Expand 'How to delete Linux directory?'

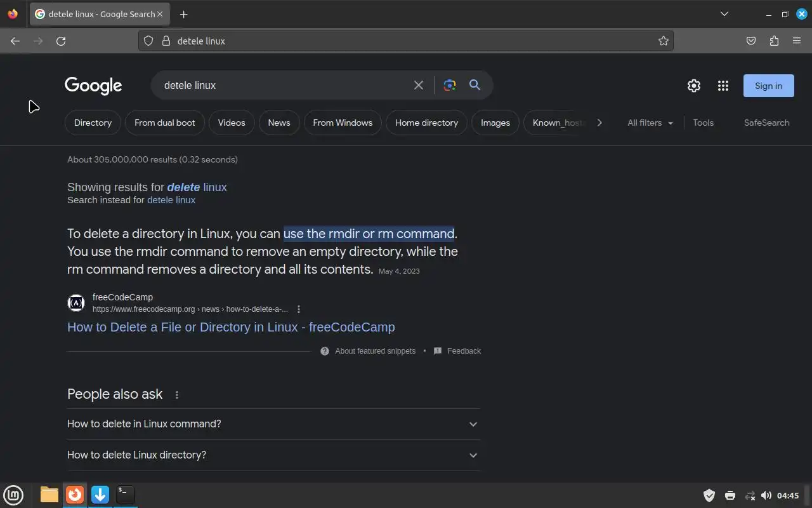273,455
